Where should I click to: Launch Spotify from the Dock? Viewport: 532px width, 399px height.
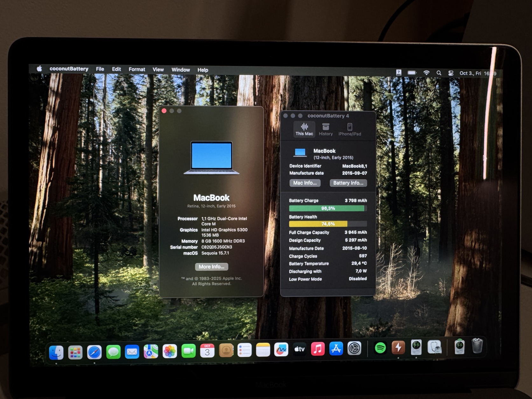coord(380,348)
